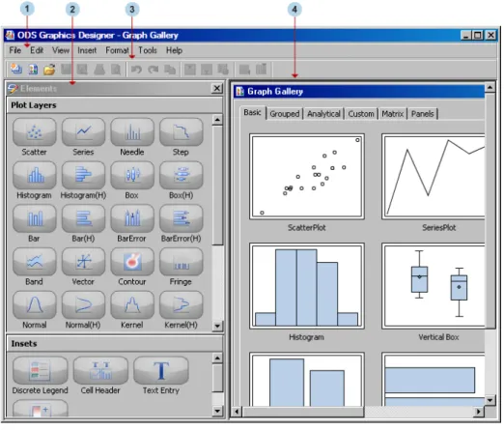Click Graph Gallery horizontal scroll left arrow
504x430 pixels.
[238, 412]
